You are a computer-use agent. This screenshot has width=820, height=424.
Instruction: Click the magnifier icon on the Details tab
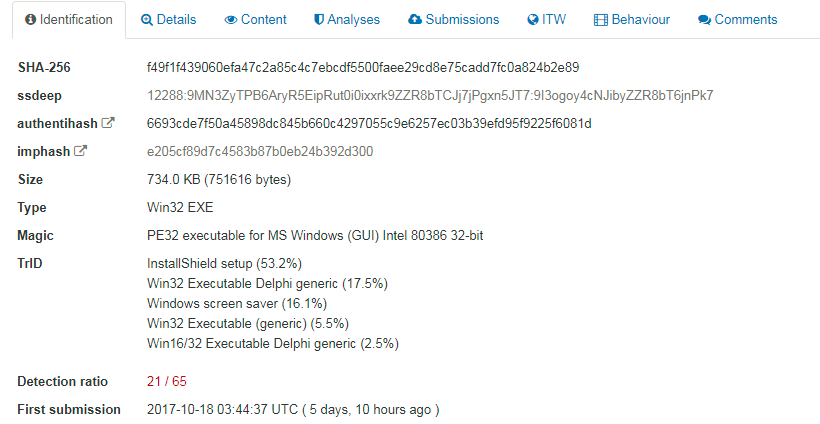147,20
